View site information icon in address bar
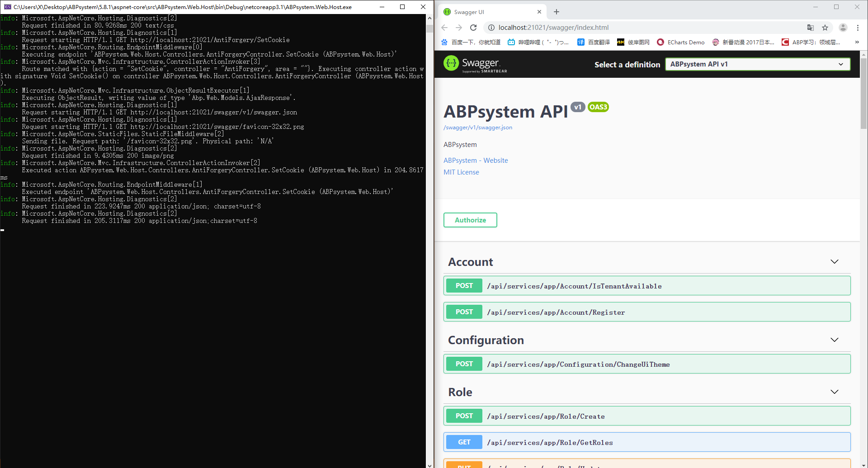This screenshot has width=868, height=468. tap(491, 28)
